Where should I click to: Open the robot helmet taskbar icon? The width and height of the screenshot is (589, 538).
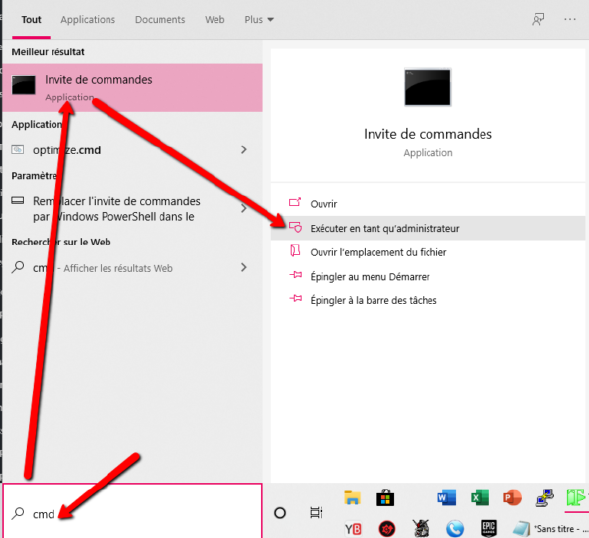421,528
